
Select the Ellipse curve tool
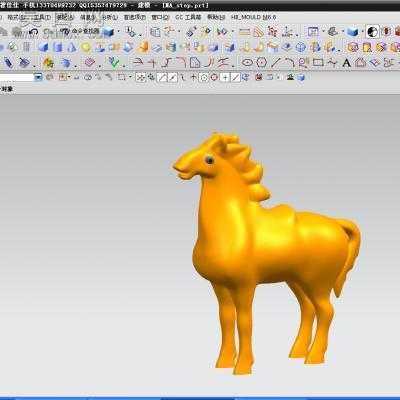[x=247, y=62]
